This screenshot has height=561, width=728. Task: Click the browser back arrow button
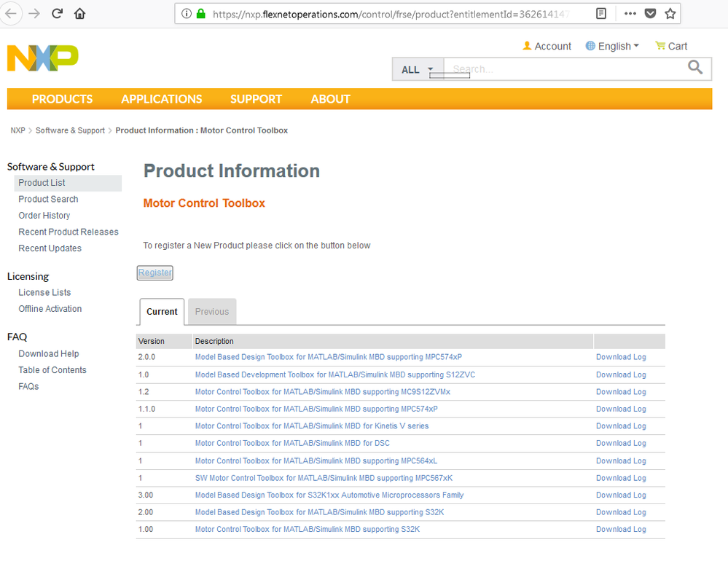pos(11,13)
